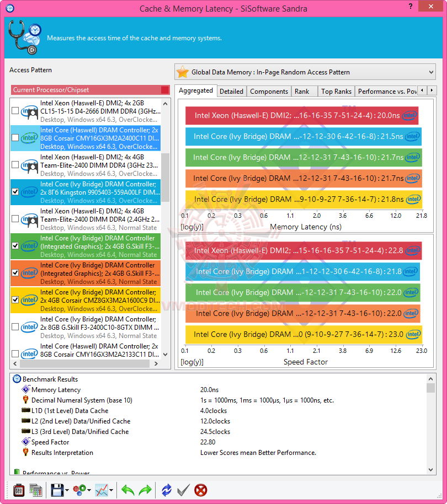
Task: Click the red Xeon Haswell-E 20.0ns latency bar
Action: pyautogui.click(x=302, y=115)
